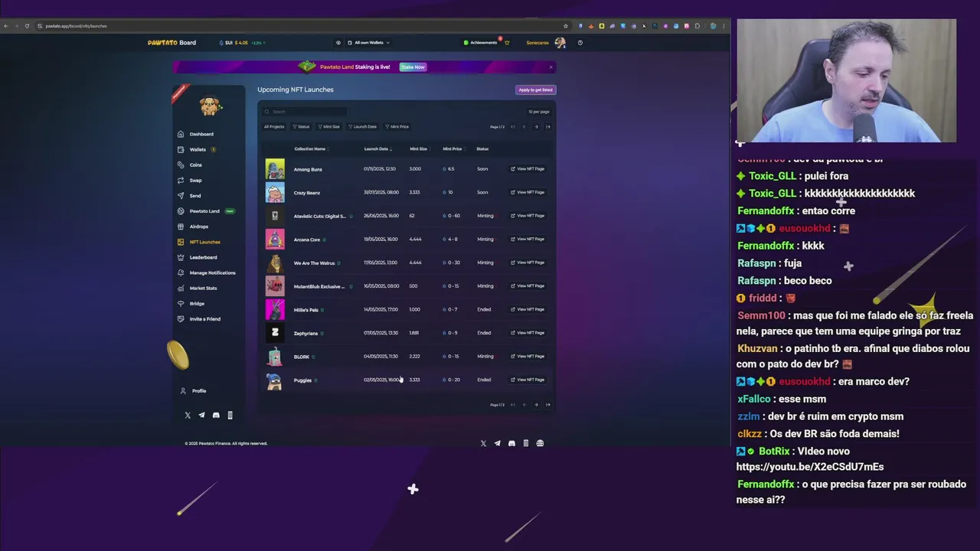Sort by Launch Date column header
This screenshot has height=551, width=980.
377,149
